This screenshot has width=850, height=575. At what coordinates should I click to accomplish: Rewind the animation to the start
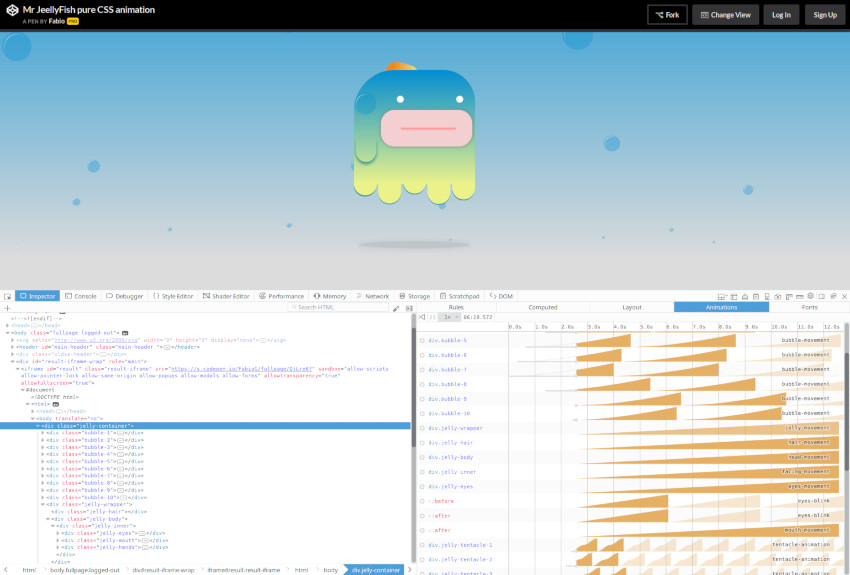coord(421,317)
